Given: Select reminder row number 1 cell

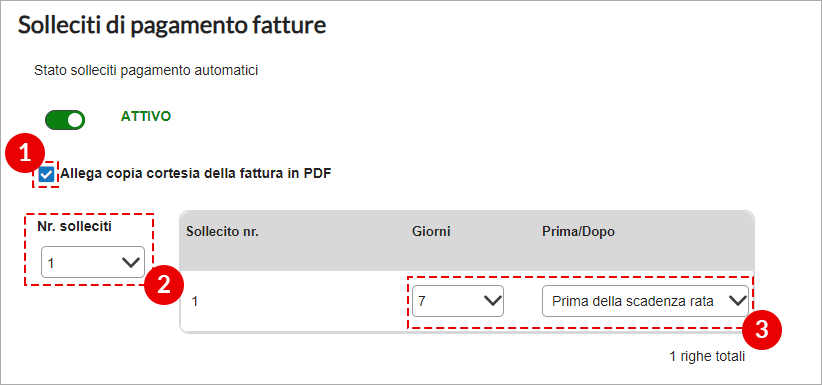Looking at the screenshot, I should [195, 302].
